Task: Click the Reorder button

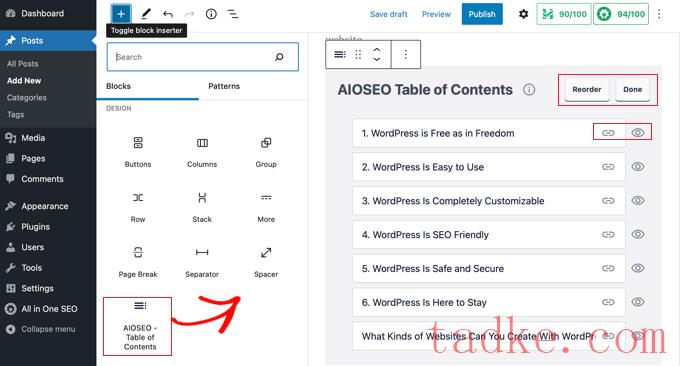Action: (587, 89)
